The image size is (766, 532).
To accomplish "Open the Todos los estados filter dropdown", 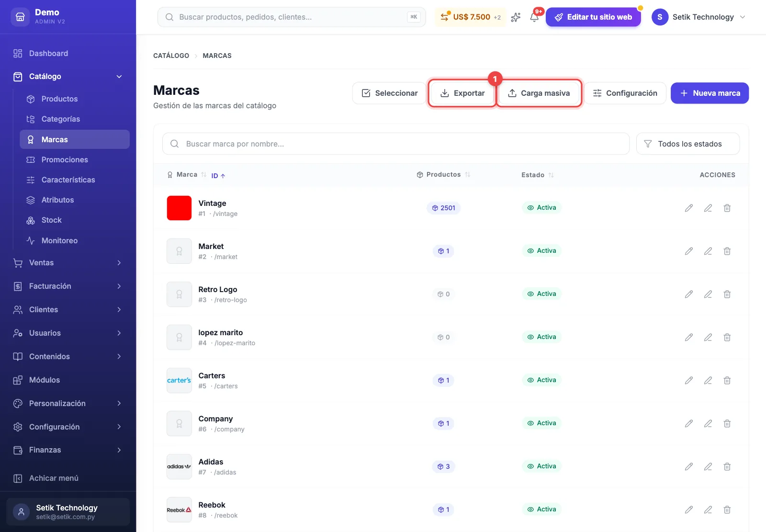I will point(688,144).
